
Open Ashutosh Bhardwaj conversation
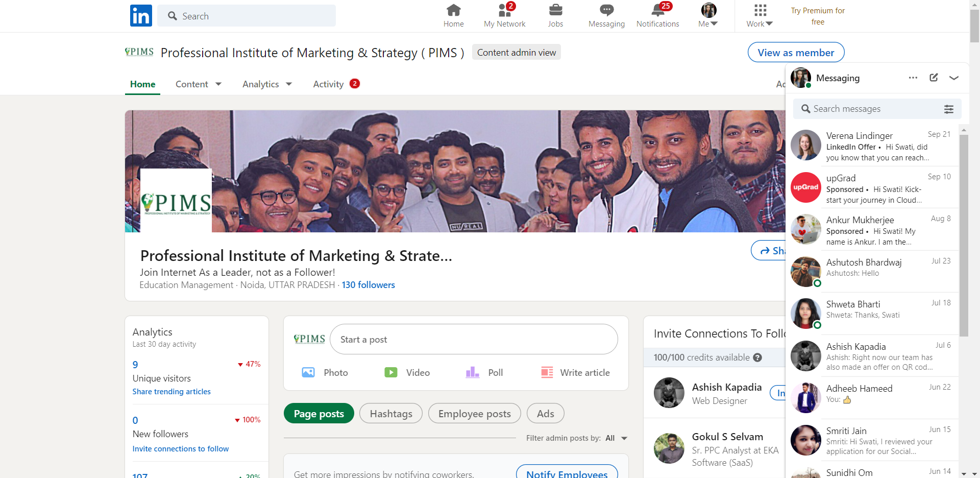tap(872, 272)
